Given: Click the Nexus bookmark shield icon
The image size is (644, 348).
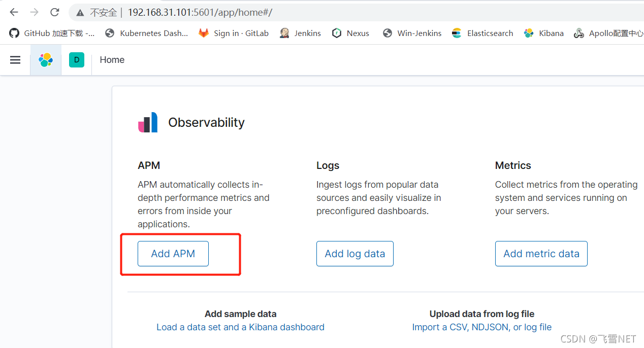Looking at the screenshot, I should [x=337, y=32].
